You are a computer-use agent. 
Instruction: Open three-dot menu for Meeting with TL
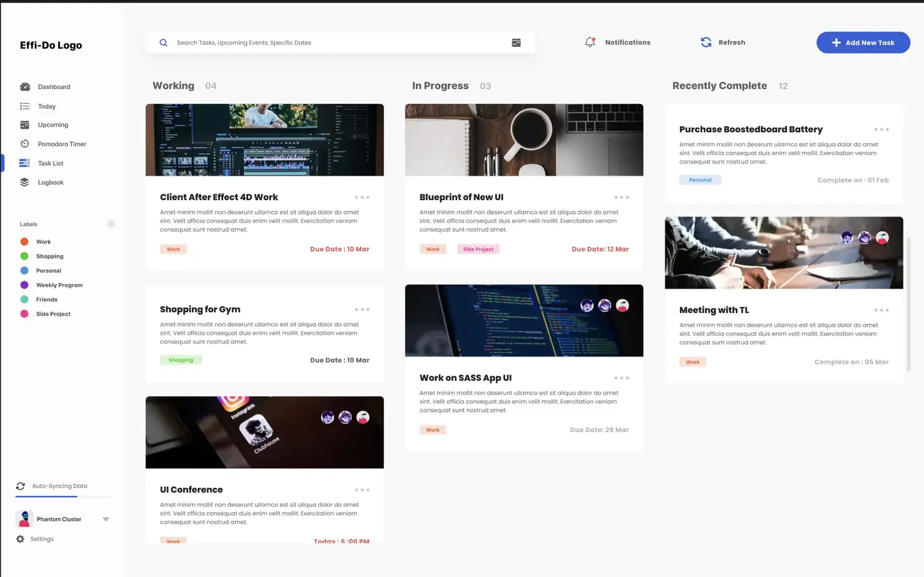tap(881, 310)
